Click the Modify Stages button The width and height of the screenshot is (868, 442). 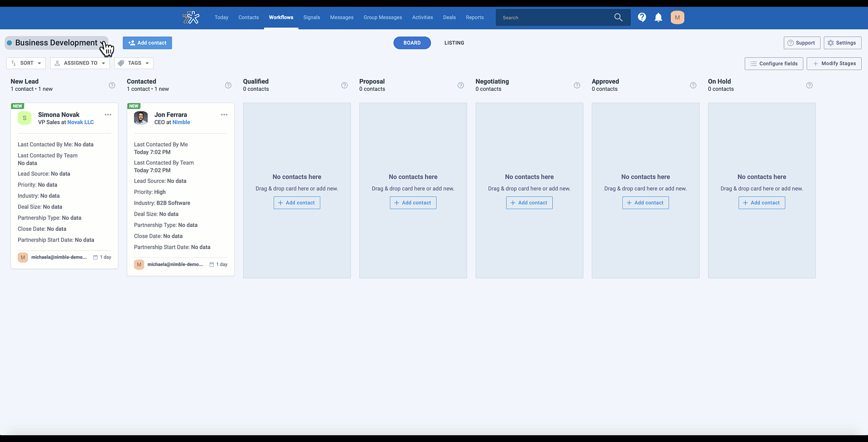[x=834, y=63]
